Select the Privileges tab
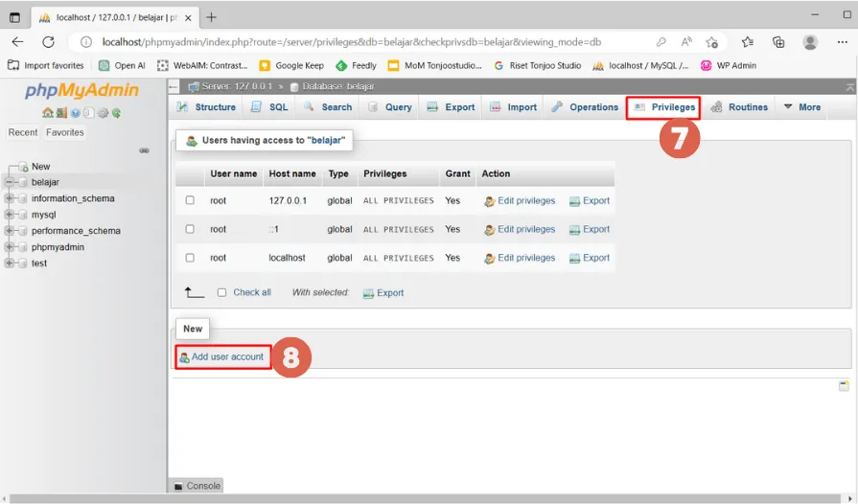The width and height of the screenshot is (858, 504). 663,107
